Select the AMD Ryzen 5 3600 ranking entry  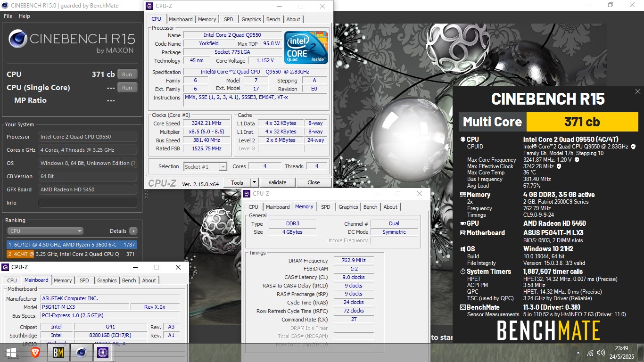[x=72, y=245]
